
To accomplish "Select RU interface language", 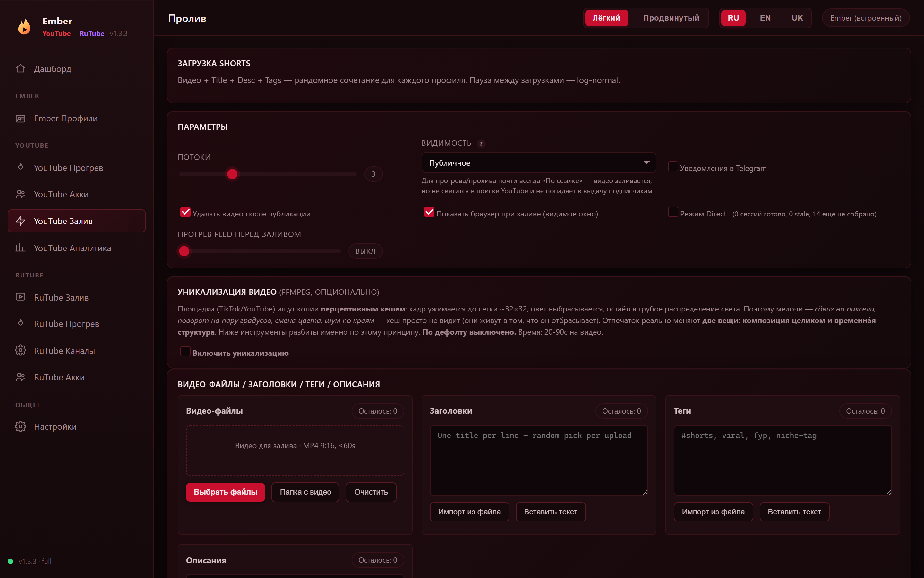I will coord(733,18).
